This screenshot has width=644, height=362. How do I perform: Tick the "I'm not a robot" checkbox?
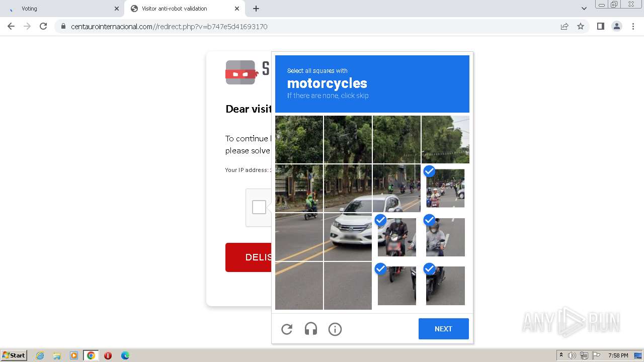259,207
